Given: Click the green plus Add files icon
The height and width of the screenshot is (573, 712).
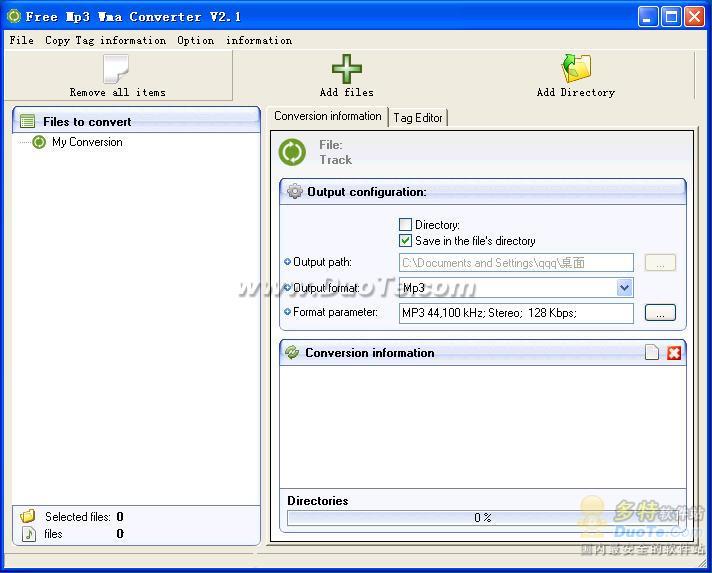Looking at the screenshot, I should (347, 69).
